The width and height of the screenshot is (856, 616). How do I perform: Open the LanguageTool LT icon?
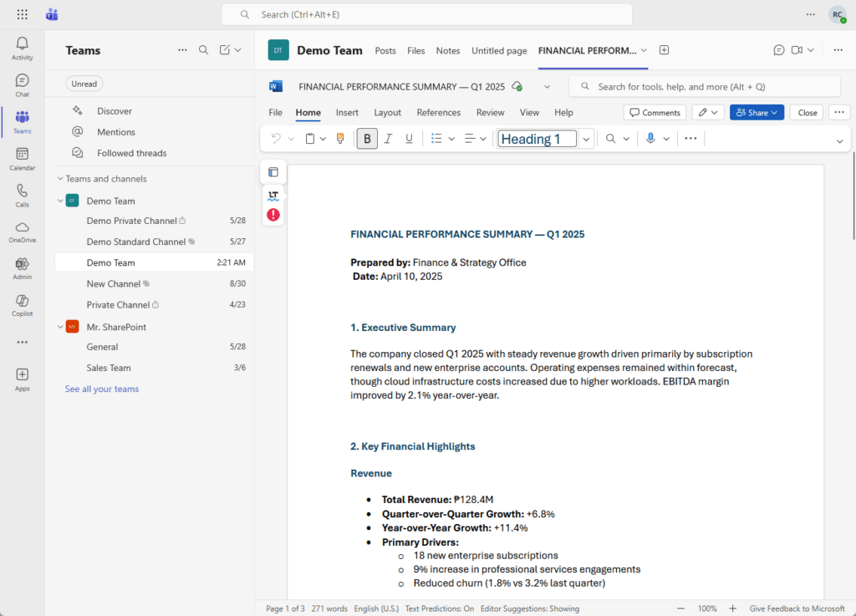[x=273, y=195]
